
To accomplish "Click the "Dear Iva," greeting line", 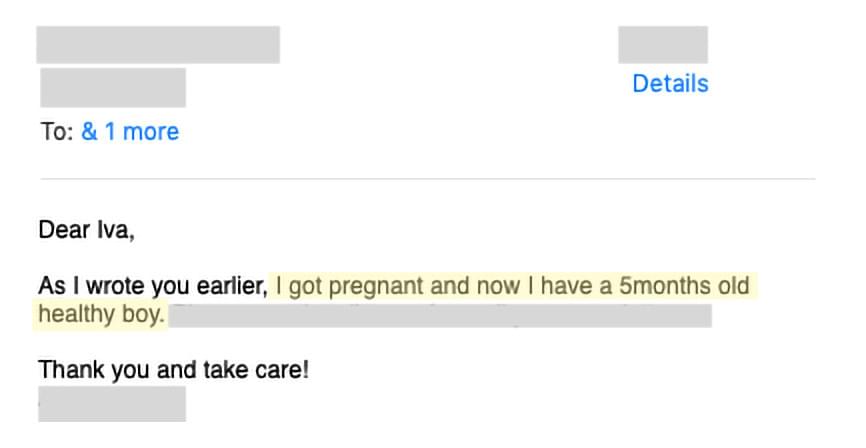I will pos(86,230).
